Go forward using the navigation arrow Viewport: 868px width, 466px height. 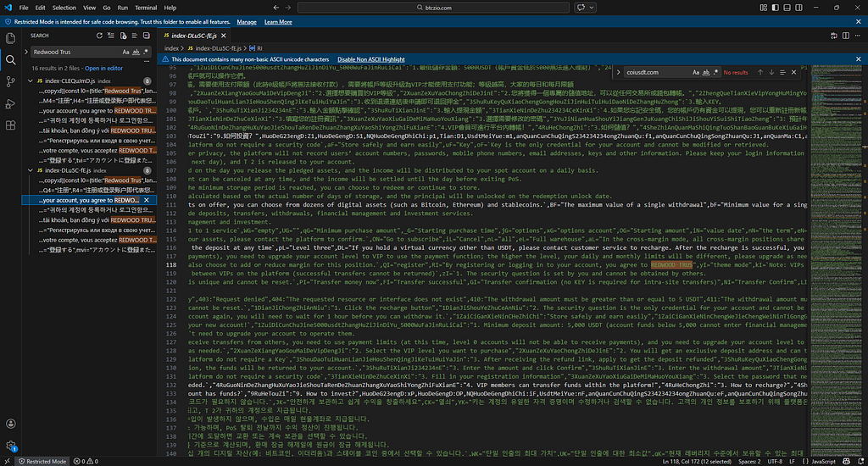pos(288,8)
